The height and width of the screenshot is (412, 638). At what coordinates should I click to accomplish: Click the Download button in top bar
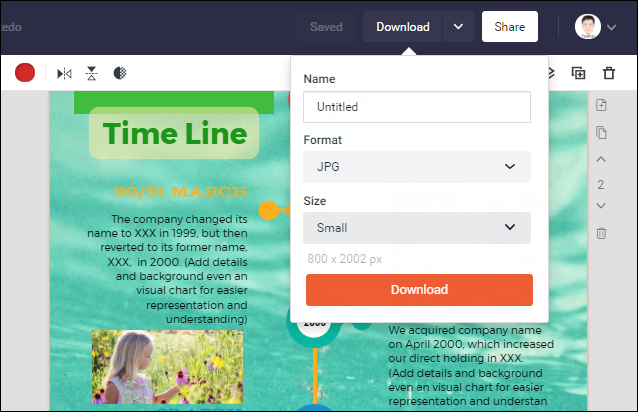point(402,27)
